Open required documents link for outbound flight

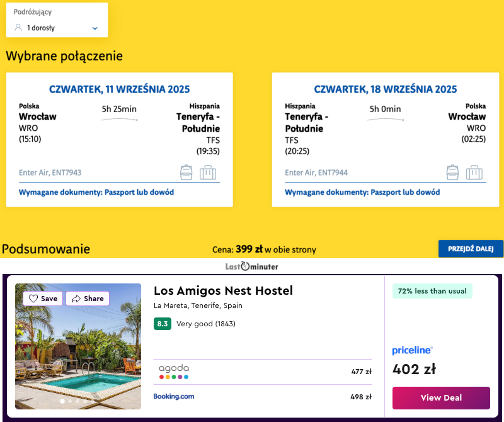(96, 192)
